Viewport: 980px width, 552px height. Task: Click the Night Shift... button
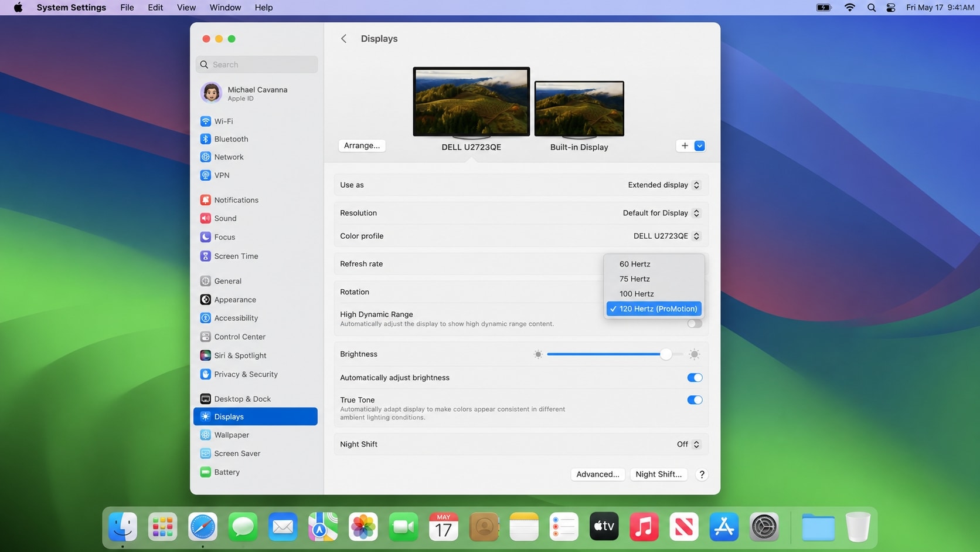pyautogui.click(x=659, y=475)
